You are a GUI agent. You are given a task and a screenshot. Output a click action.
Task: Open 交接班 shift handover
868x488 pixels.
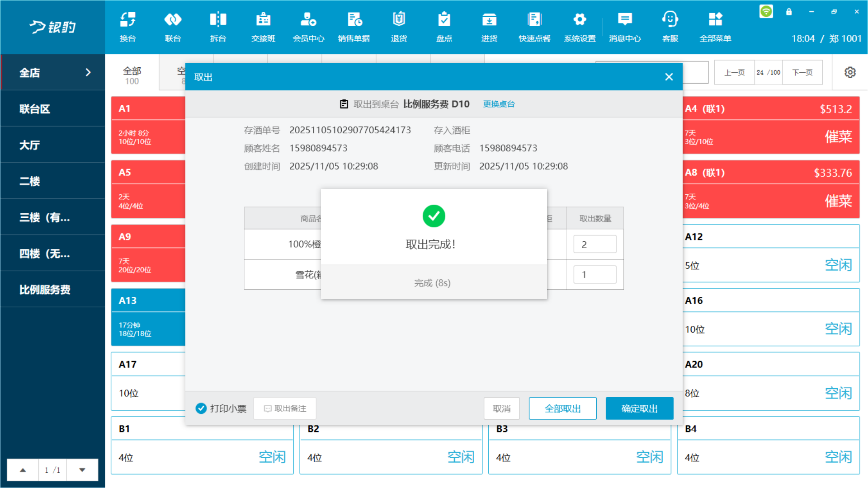(263, 26)
